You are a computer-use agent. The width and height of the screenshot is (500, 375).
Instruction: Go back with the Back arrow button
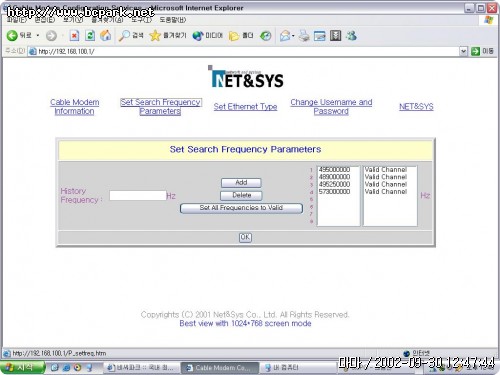19,35
